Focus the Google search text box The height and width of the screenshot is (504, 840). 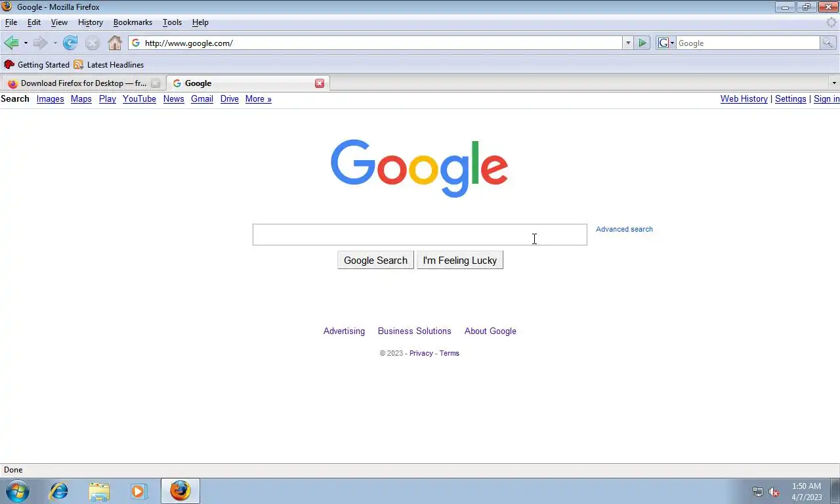pyautogui.click(x=420, y=234)
